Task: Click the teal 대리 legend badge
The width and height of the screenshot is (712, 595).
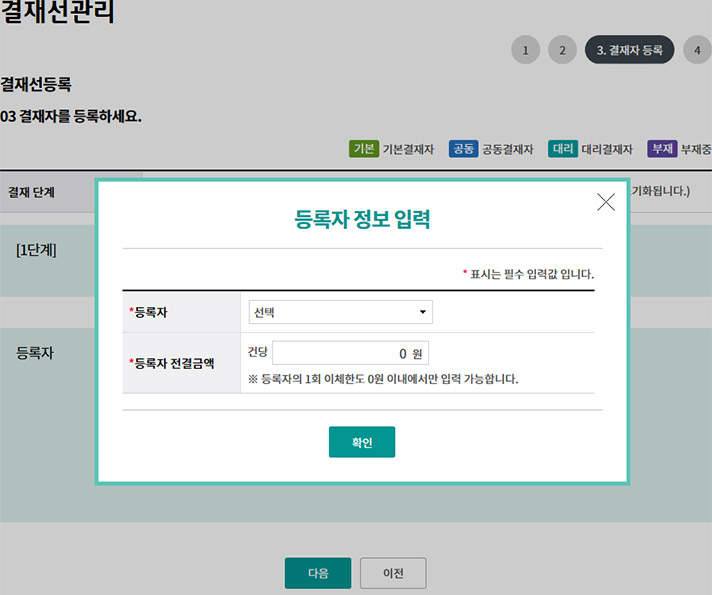Action: [563, 149]
